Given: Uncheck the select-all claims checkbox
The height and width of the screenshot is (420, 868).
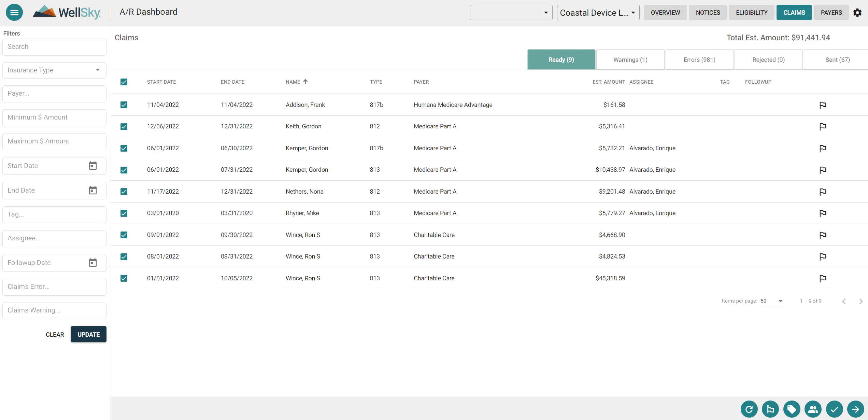Looking at the screenshot, I should click(124, 82).
